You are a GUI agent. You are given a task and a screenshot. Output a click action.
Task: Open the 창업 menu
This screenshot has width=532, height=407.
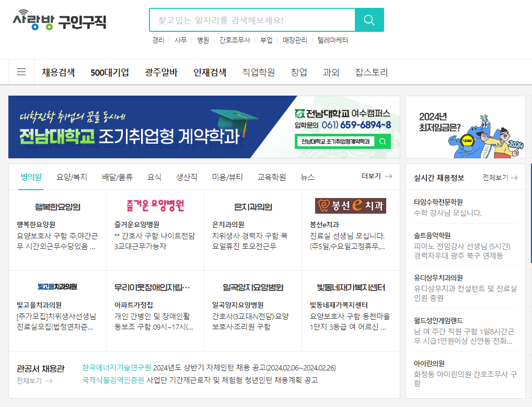299,72
